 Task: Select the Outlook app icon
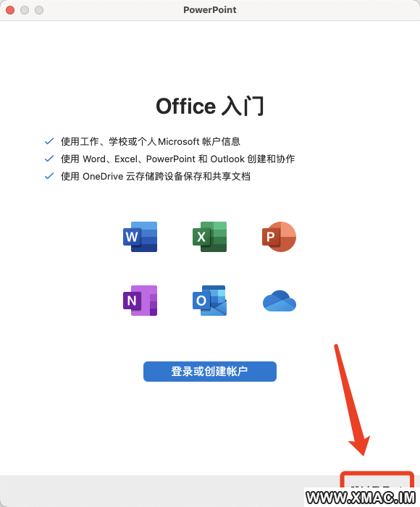209,301
